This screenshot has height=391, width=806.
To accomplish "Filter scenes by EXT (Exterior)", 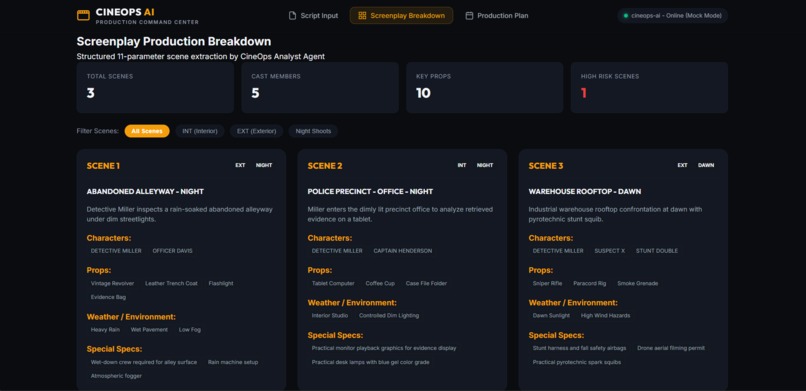I will point(257,131).
